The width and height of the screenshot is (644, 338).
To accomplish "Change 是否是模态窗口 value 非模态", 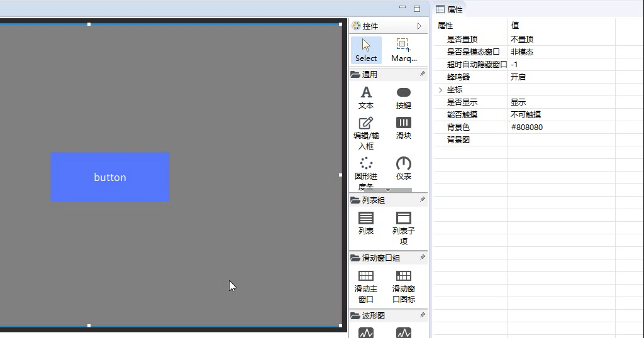I will (522, 52).
